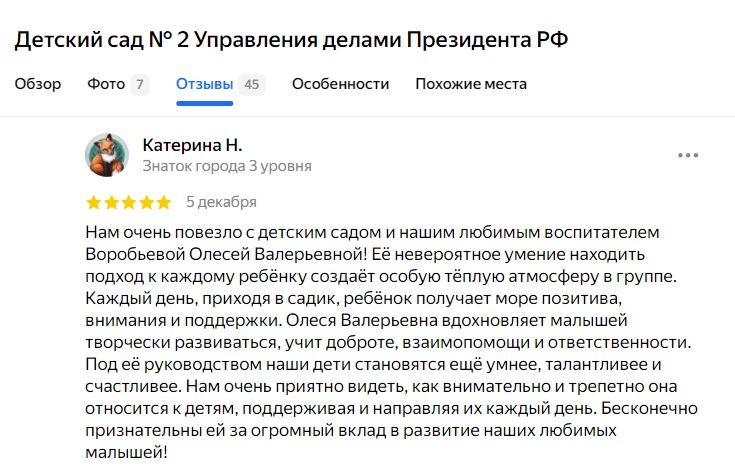Switch to the Обзор tab
Screen dimensions: 735x468
[38, 84]
